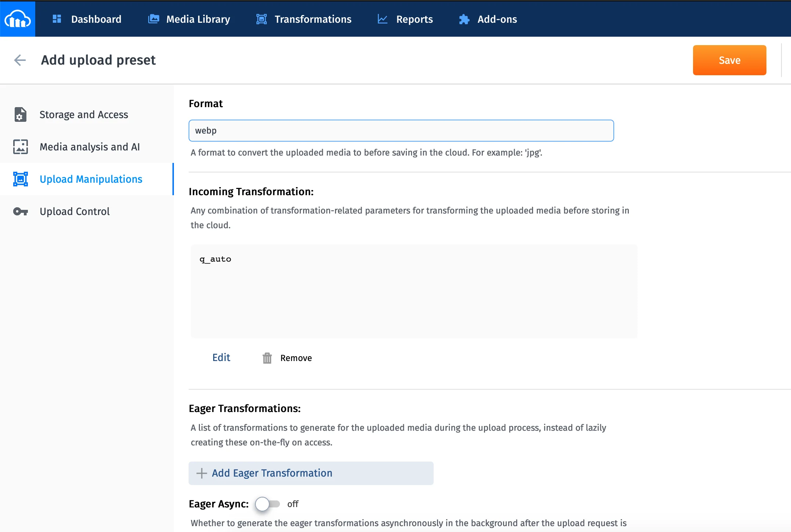The height and width of the screenshot is (532, 791).
Task: Click the trash can Remove icon
Action: pyautogui.click(x=267, y=358)
